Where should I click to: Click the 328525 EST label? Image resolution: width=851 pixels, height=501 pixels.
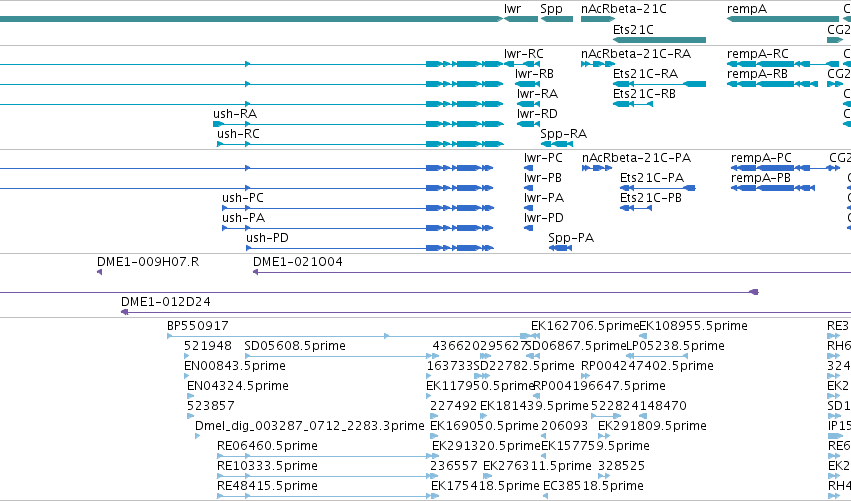click(621, 466)
